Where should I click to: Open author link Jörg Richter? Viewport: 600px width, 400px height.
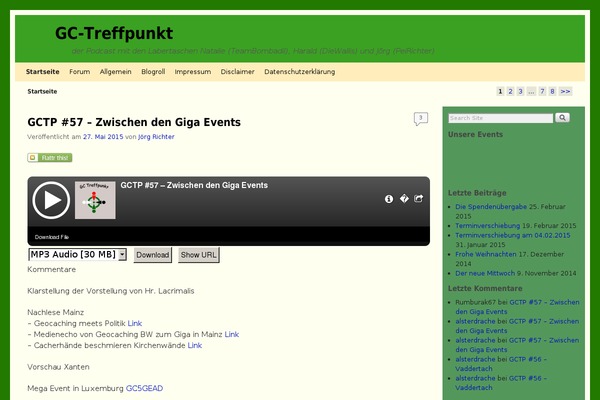[156, 137]
